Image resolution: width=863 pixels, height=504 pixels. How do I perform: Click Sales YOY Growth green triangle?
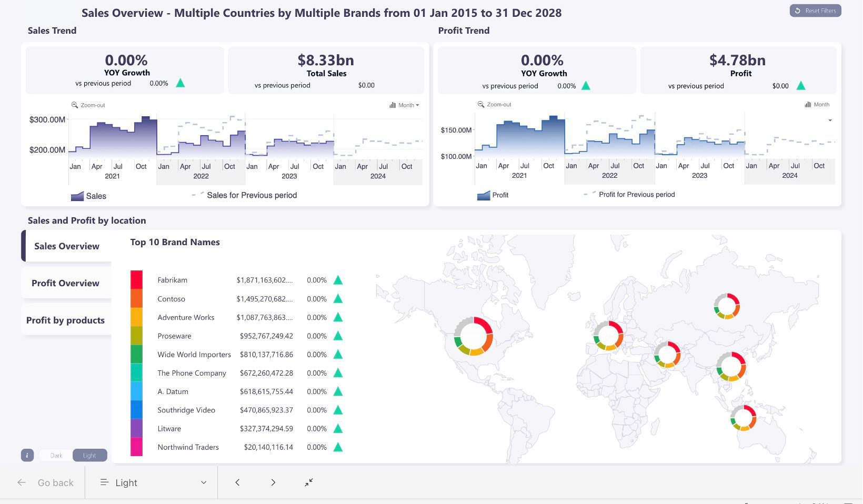[180, 83]
